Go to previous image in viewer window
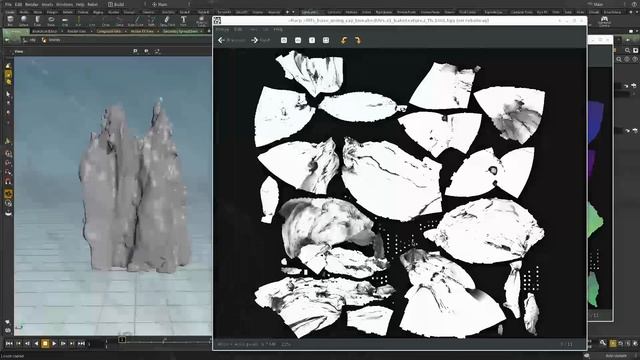The width and height of the screenshot is (640, 360). (x=231, y=40)
